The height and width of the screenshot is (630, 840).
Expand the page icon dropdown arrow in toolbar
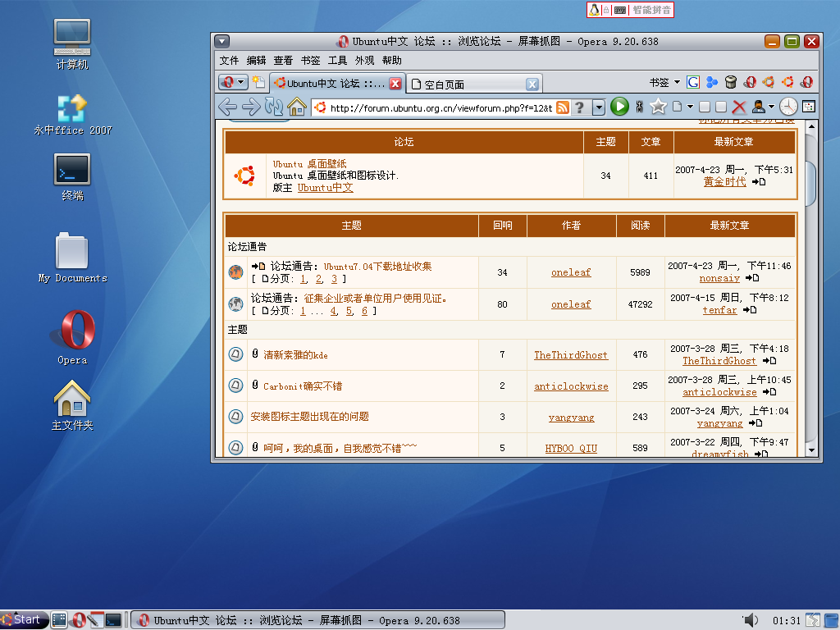click(x=690, y=107)
